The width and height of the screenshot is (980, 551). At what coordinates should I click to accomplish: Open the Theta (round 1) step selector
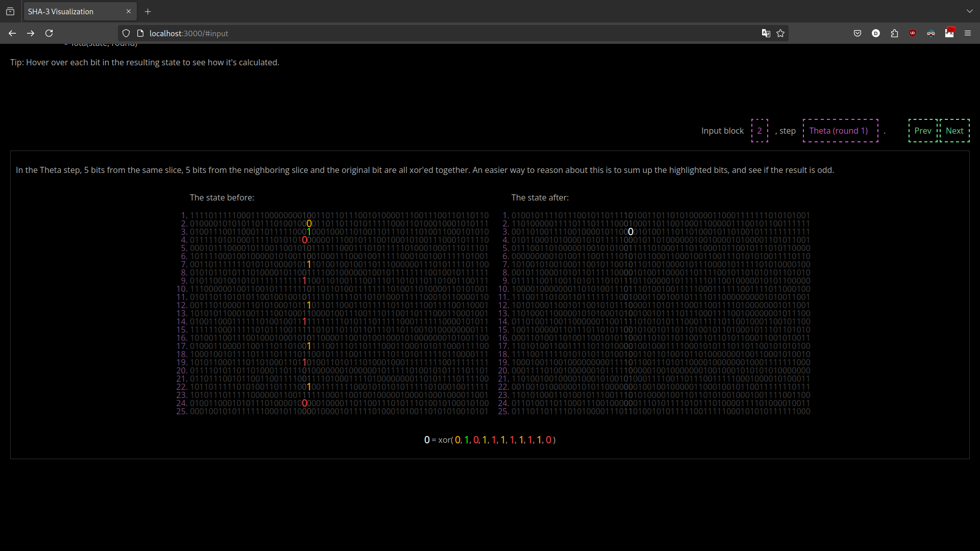tap(839, 131)
